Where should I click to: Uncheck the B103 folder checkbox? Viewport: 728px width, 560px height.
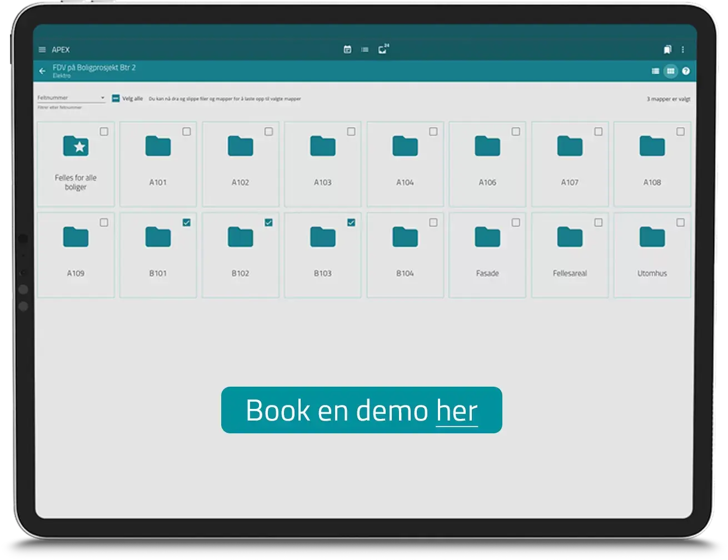point(351,222)
